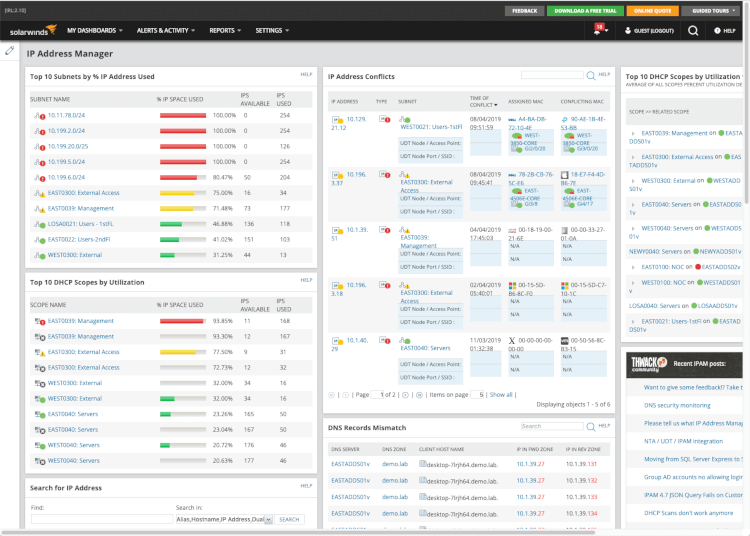The image size is (750, 536).
Task: Click the pencil edit-page icon
Action: point(10,50)
